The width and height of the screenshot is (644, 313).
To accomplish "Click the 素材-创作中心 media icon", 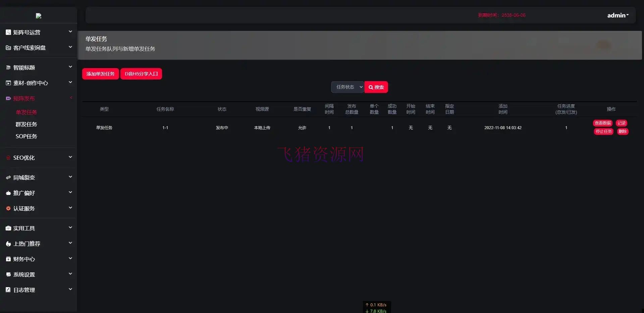I will pyautogui.click(x=8, y=83).
